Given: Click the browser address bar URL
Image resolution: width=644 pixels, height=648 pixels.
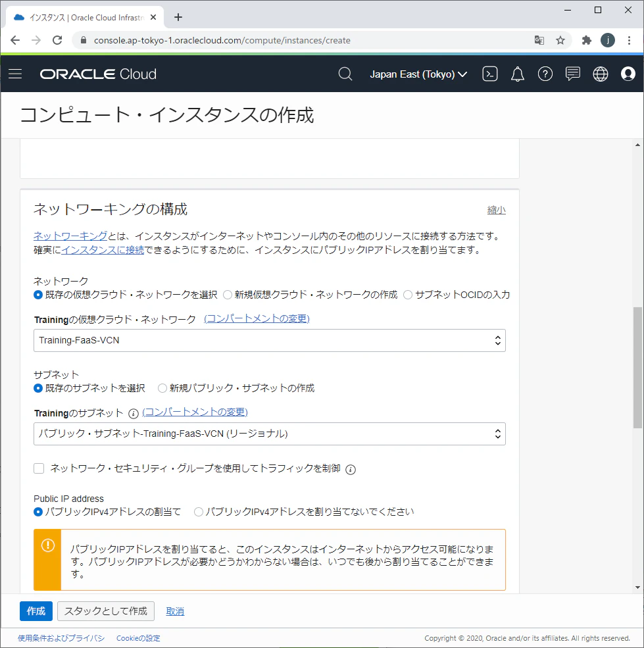Looking at the screenshot, I should (x=222, y=40).
